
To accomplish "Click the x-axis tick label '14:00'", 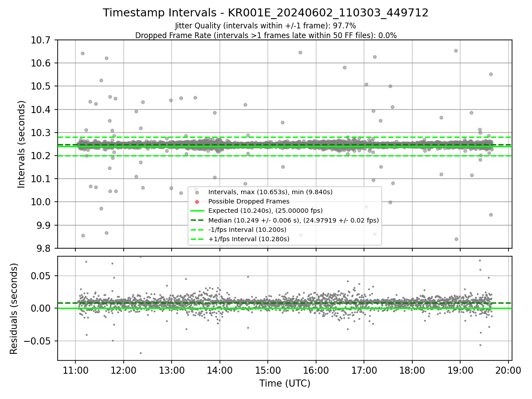I will pos(219,370).
